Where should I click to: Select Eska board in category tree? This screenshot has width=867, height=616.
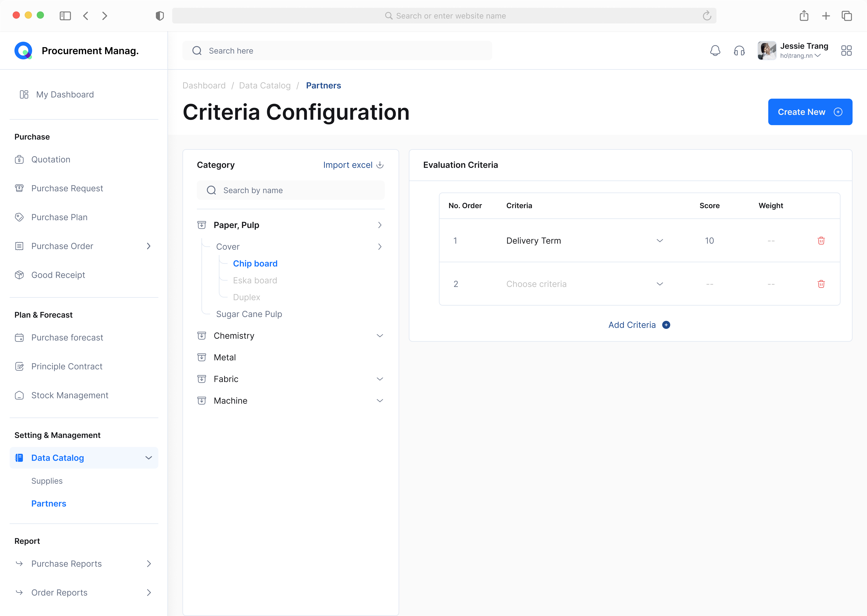coord(255,280)
